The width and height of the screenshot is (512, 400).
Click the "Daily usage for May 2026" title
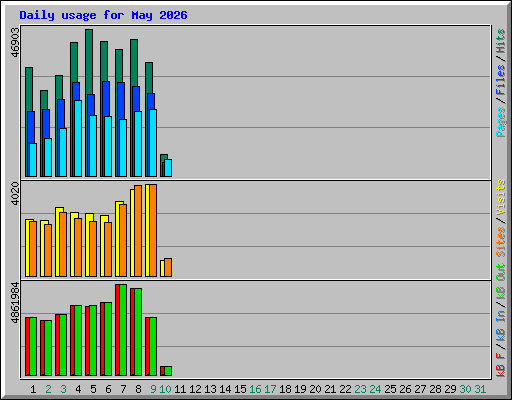tap(103, 16)
